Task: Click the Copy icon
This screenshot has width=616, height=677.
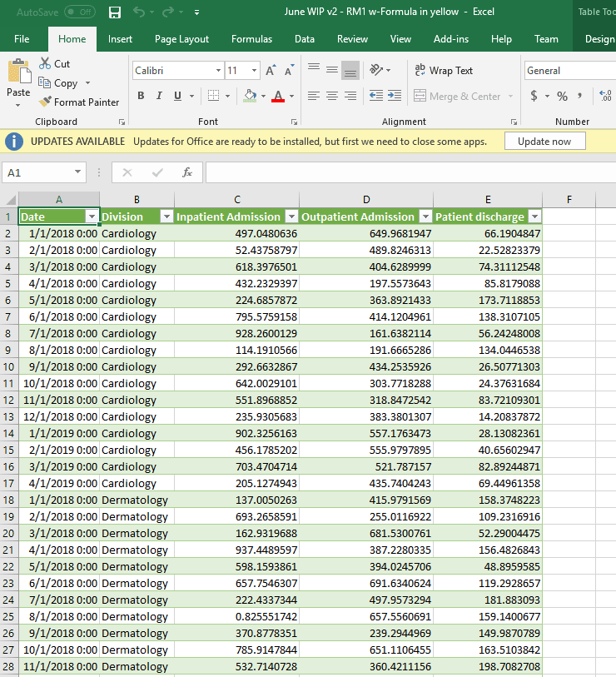Action: pyautogui.click(x=44, y=82)
